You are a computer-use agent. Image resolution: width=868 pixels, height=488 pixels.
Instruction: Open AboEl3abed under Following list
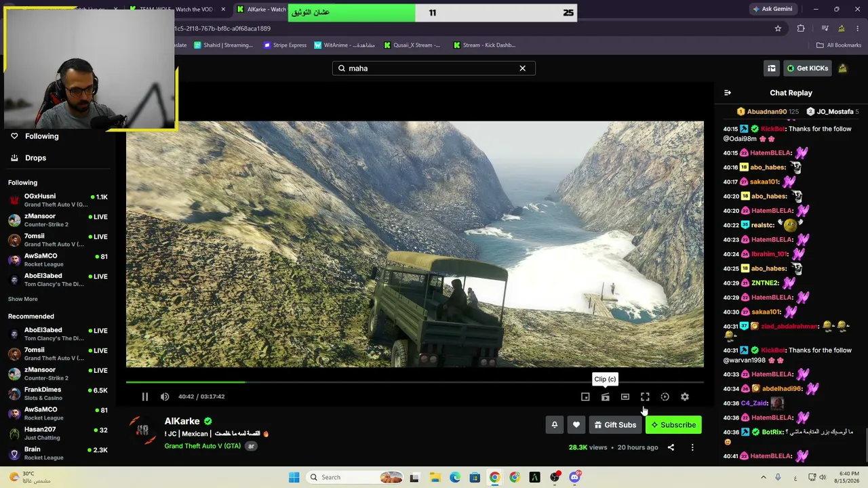click(58, 279)
